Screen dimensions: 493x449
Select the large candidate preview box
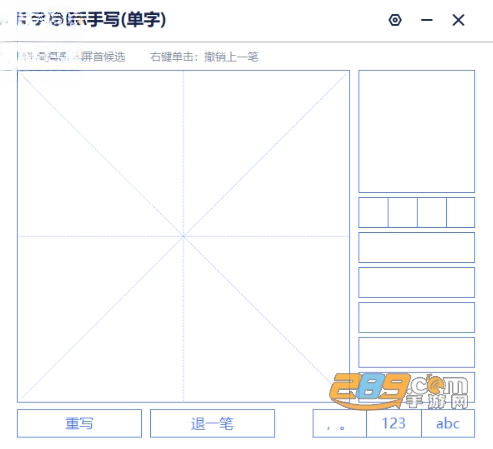(x=416, y=131)
